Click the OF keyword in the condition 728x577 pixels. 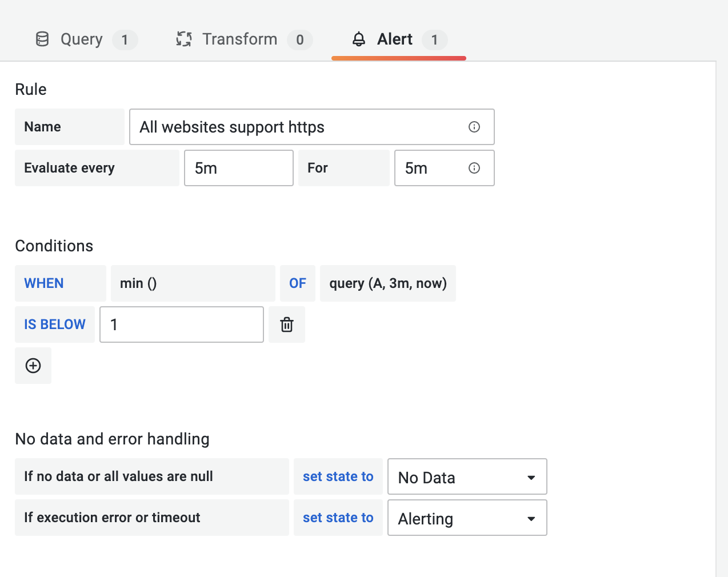tap(297, 283)
